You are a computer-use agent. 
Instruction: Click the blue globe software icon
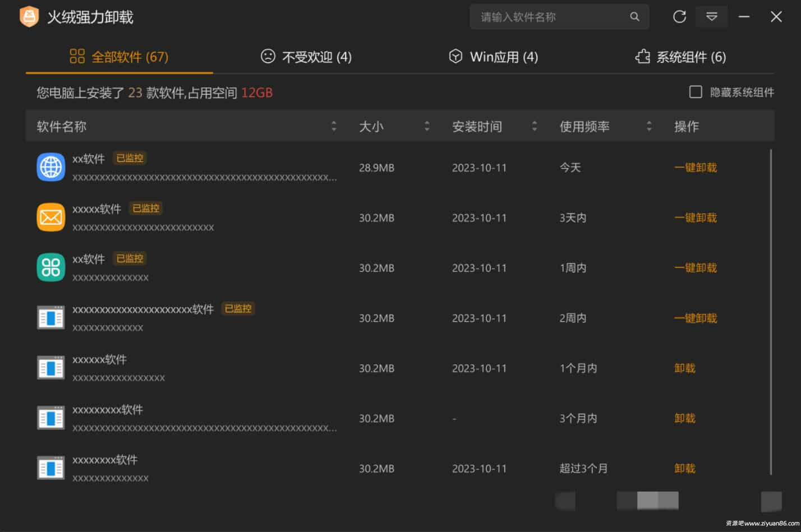51,167
